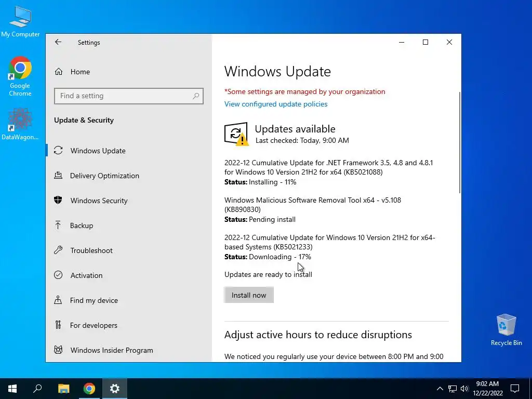Open Windows Security section

[x=129, y=201]
